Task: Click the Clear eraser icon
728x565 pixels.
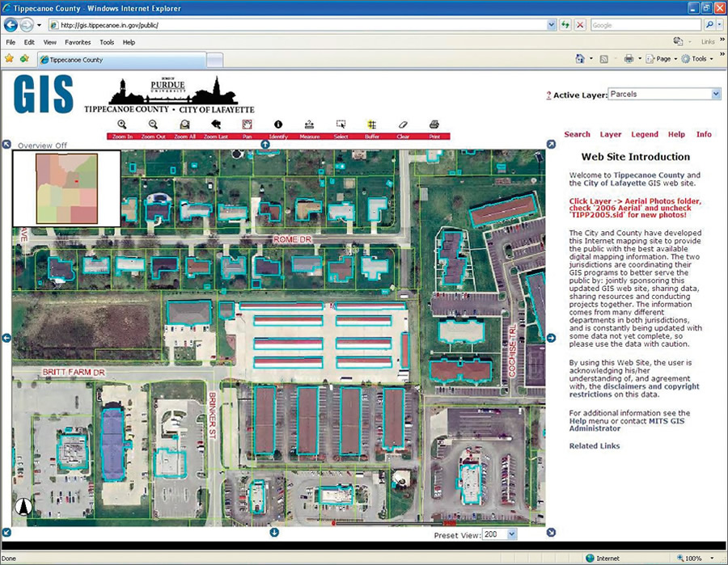Action: [x=403, y=124]
